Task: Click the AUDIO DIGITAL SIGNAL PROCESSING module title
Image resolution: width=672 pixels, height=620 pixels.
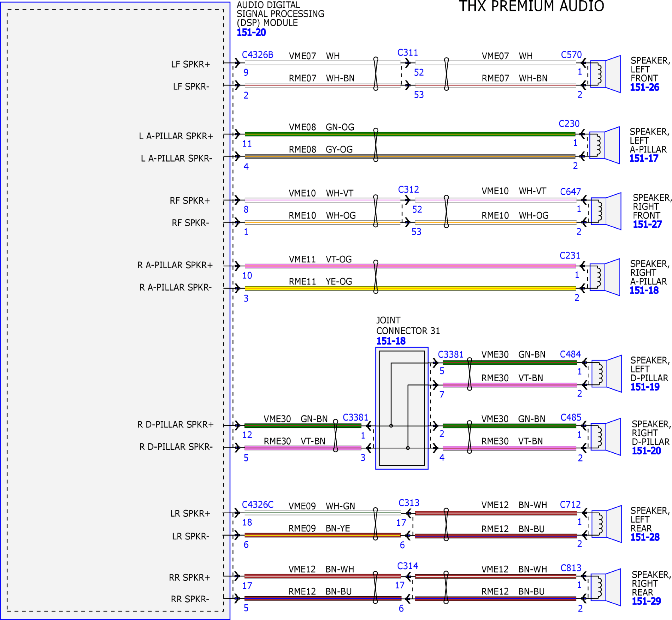Action: 280,14
